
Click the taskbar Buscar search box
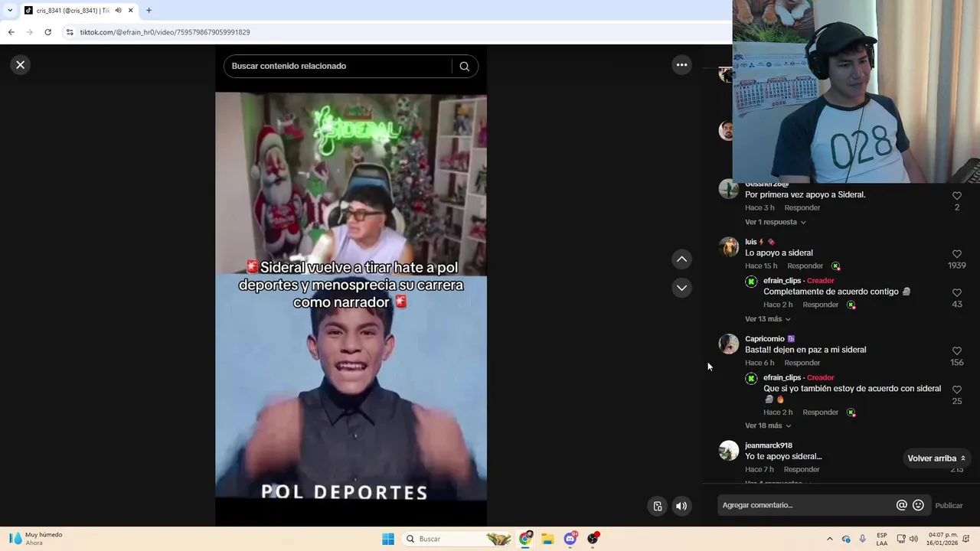458,539
